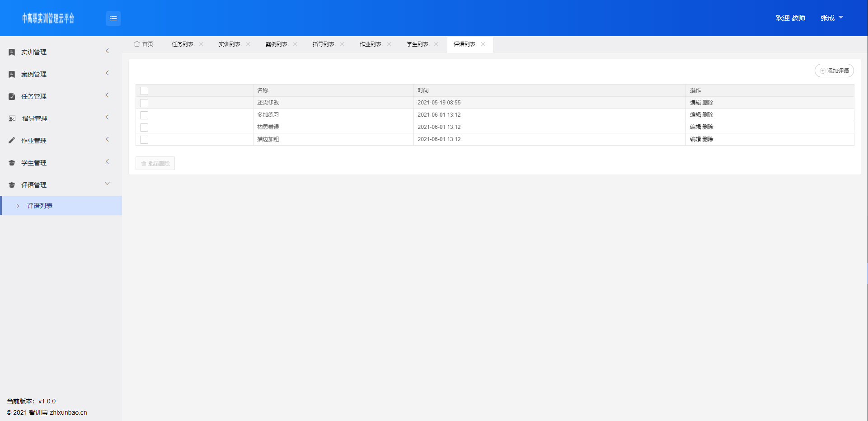
Task: Select 评语列表 in the sidebar
Action: 40,206
